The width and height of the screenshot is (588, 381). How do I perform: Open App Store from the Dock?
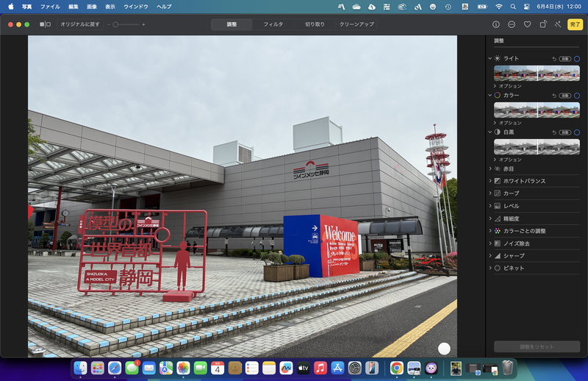(x=337, y=368)
